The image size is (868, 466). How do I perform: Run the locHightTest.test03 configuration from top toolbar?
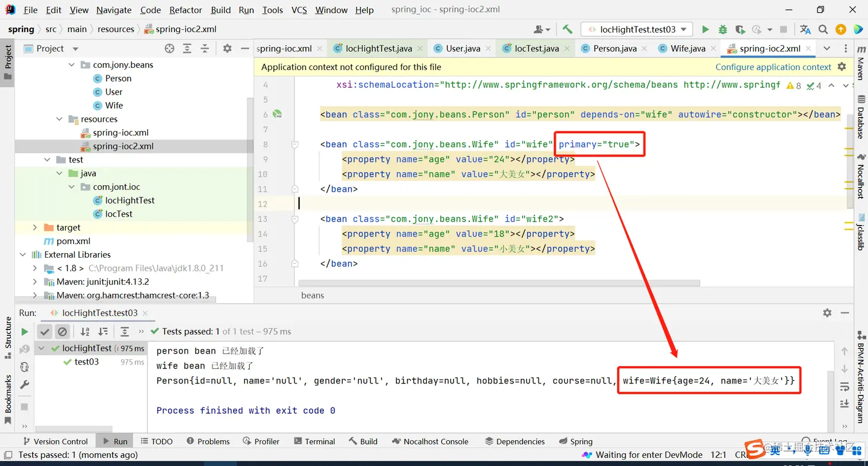pos(706,29)
